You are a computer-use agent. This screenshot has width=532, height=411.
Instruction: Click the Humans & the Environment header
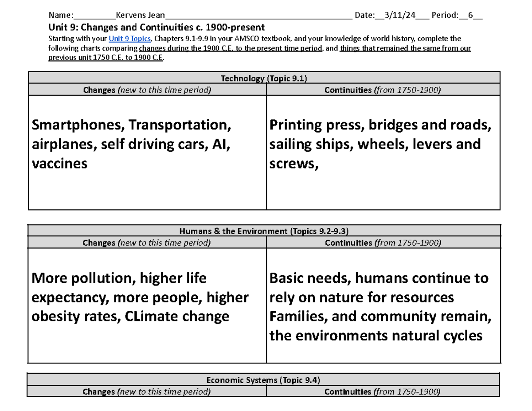point(264,231)
